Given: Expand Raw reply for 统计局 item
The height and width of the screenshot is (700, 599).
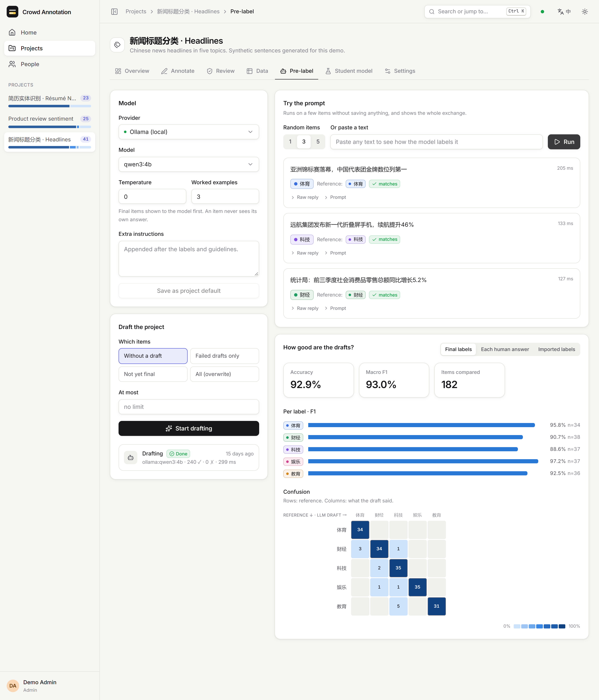Looking at the screenshot, I should (305, 308).
